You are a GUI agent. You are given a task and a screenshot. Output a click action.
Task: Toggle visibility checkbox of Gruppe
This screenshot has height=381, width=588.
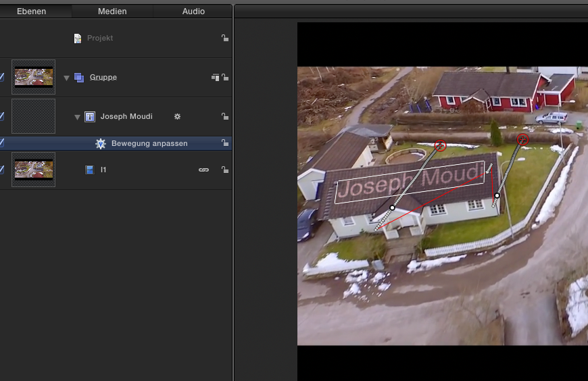pos(2,77)
